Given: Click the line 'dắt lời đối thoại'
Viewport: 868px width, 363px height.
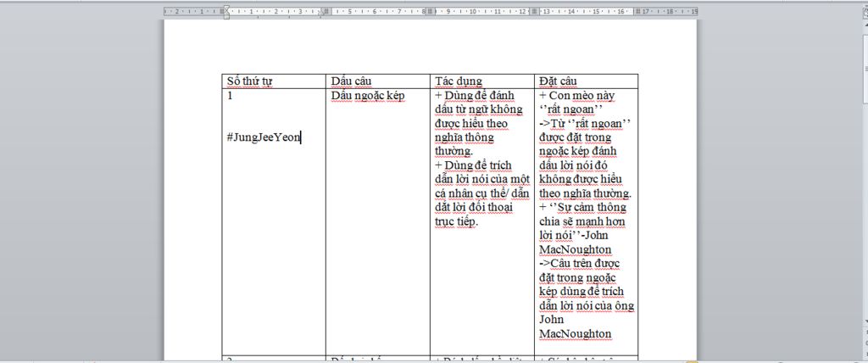Looking at the screenshot, I should [x=474, y=207].
